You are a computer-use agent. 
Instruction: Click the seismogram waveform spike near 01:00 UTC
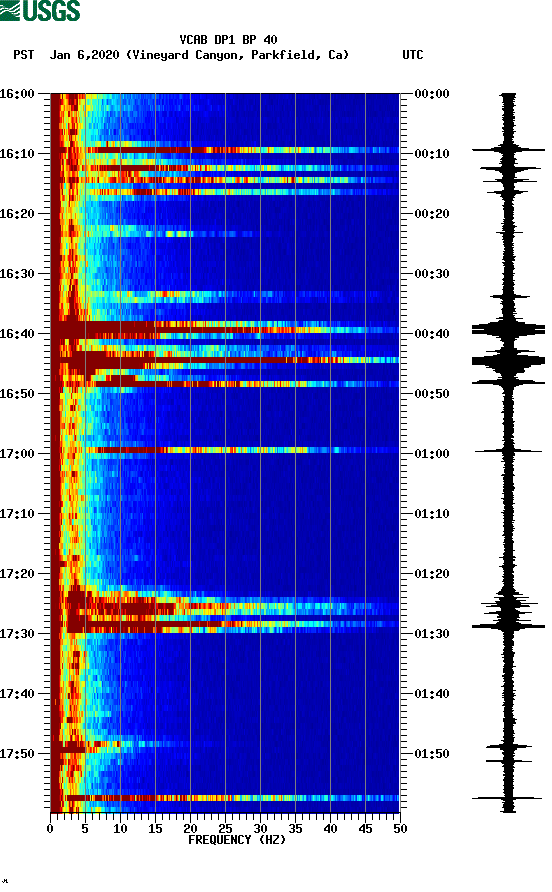click(x=508, y=451)
